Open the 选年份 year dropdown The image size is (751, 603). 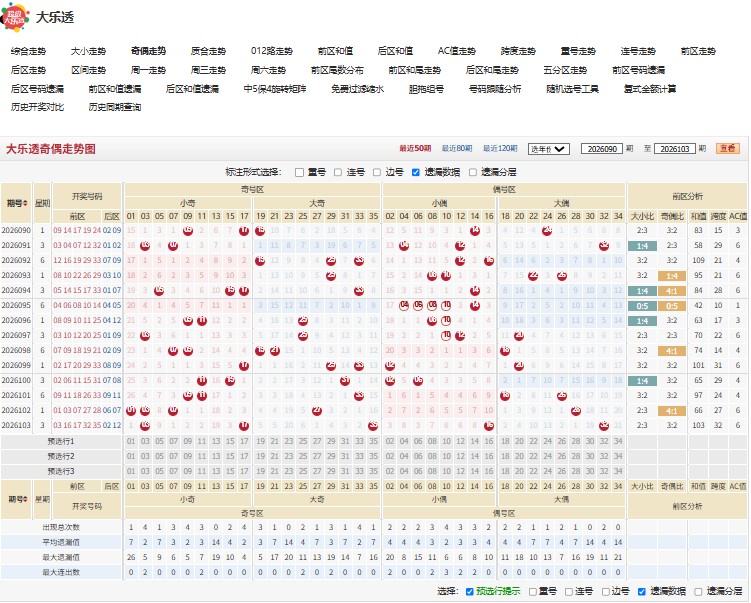tap(548, 149)
